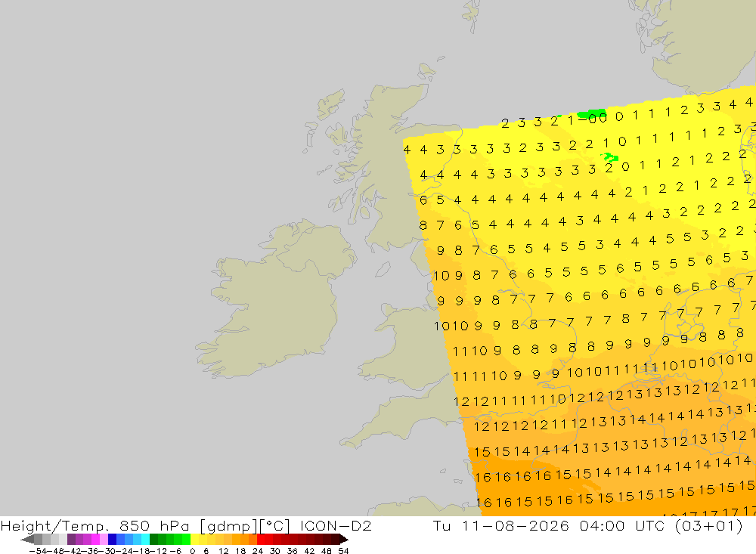
Task: Click the '24' legend scale value
Action: pyautogui.click(x=258, y=551)
